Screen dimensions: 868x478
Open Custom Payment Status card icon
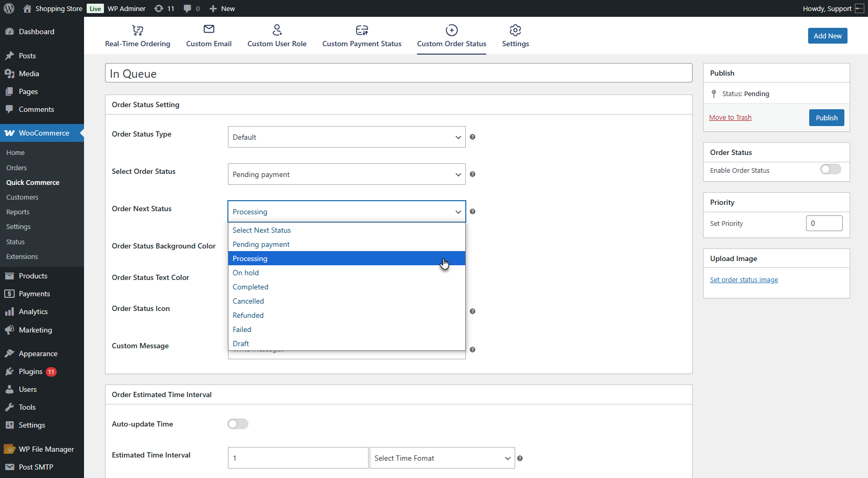click(362, 30)
